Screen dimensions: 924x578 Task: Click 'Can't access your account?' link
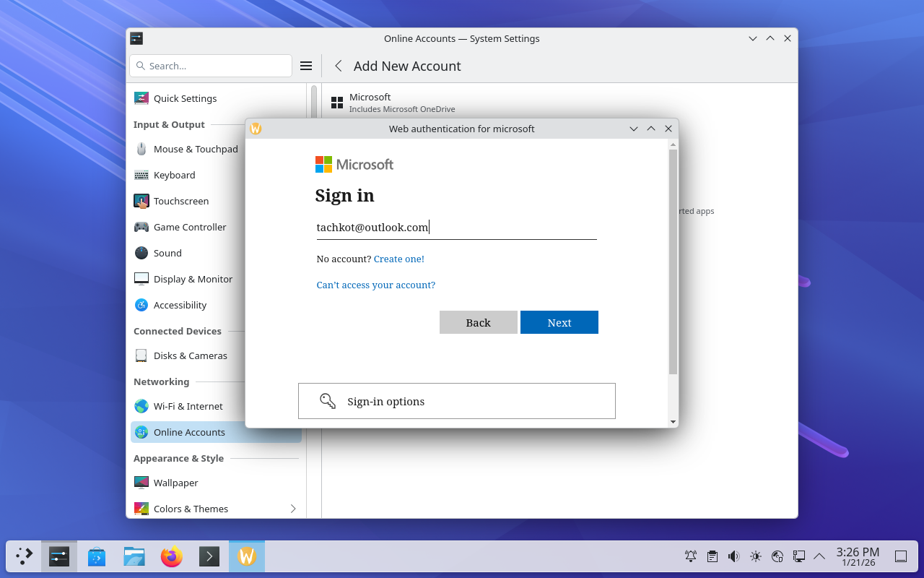[x=375, y=285]
